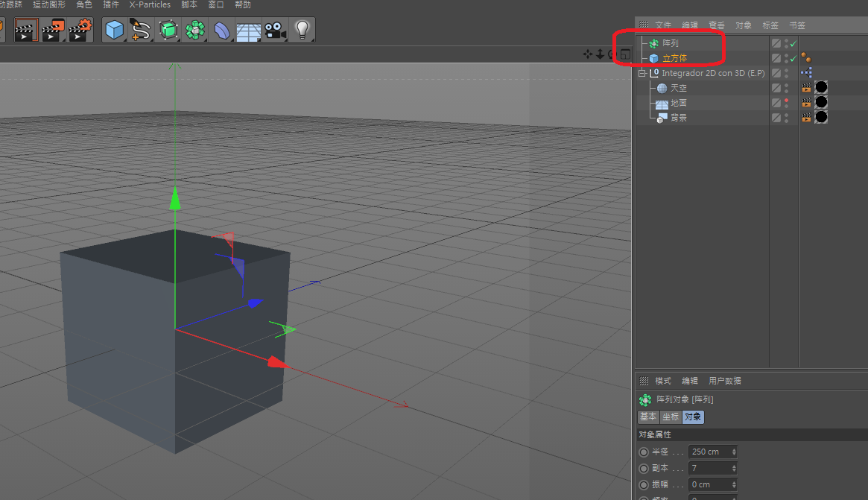
Task: Toggle the green enable checkmark on 立方体
Action: [x=793, y=58]
